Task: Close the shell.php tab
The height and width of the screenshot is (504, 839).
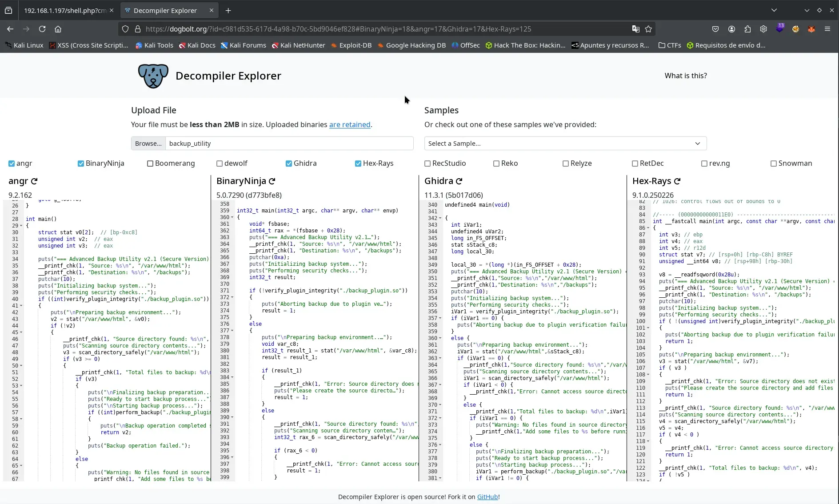Action: (111, 10)
